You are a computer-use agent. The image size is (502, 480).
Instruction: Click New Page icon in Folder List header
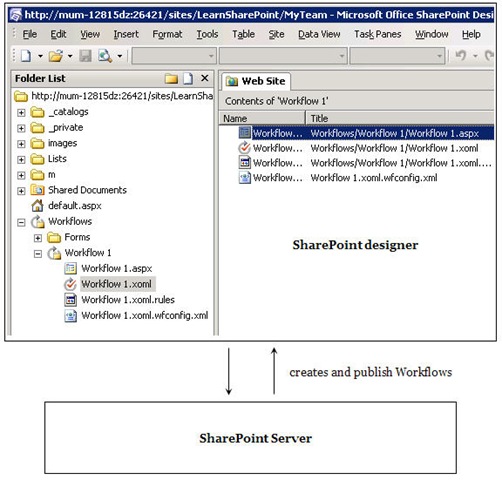tap(188, 79)
